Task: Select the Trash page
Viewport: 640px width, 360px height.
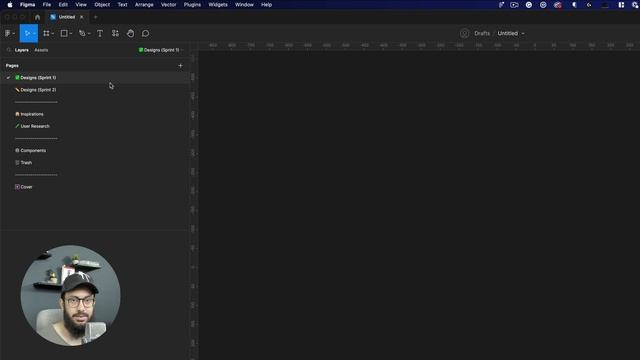Action: 95,162
